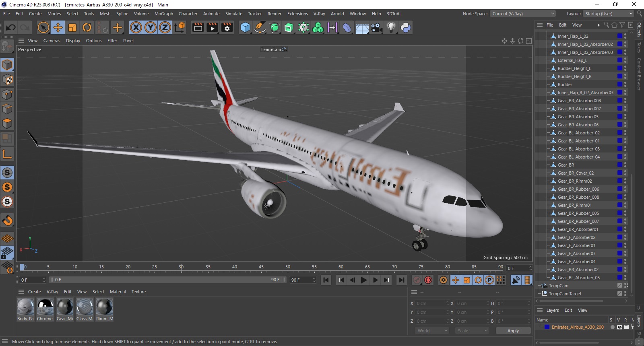This screenshot has width=644, height=346.
Task: Click the coordinate system icon
Action: click(x=180, y=27)
